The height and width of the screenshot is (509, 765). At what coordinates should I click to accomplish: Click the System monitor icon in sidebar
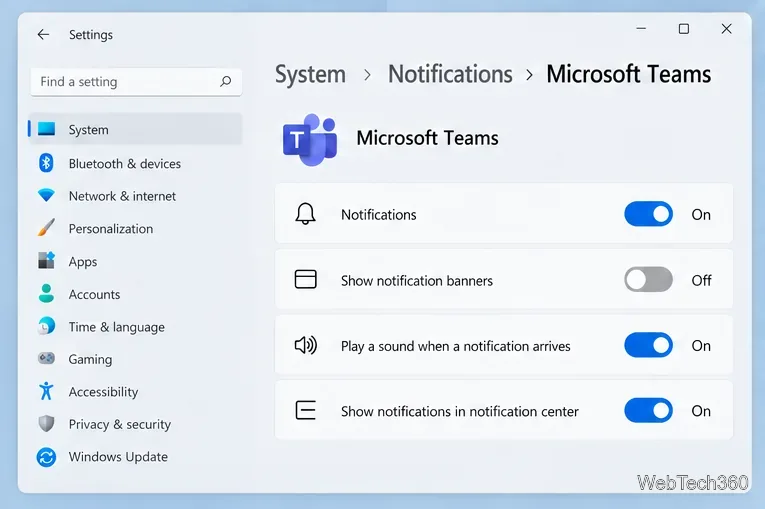click(x=47, y=129)
